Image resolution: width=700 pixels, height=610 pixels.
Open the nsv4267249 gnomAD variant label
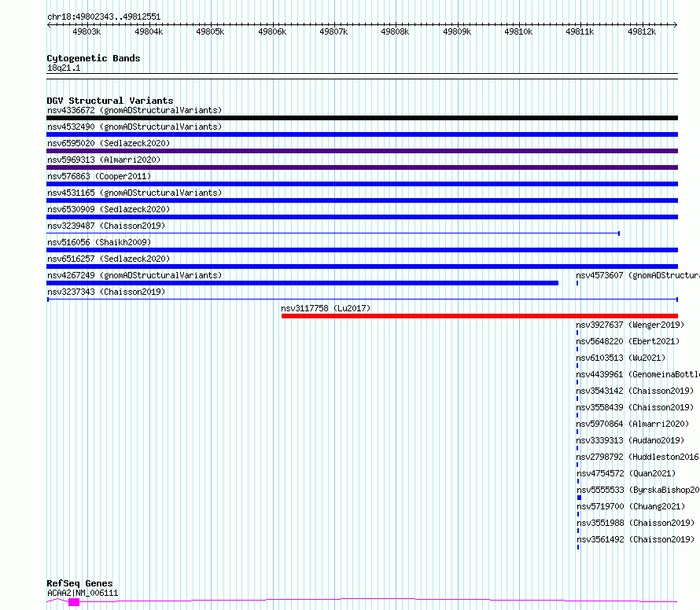point(134,275)
